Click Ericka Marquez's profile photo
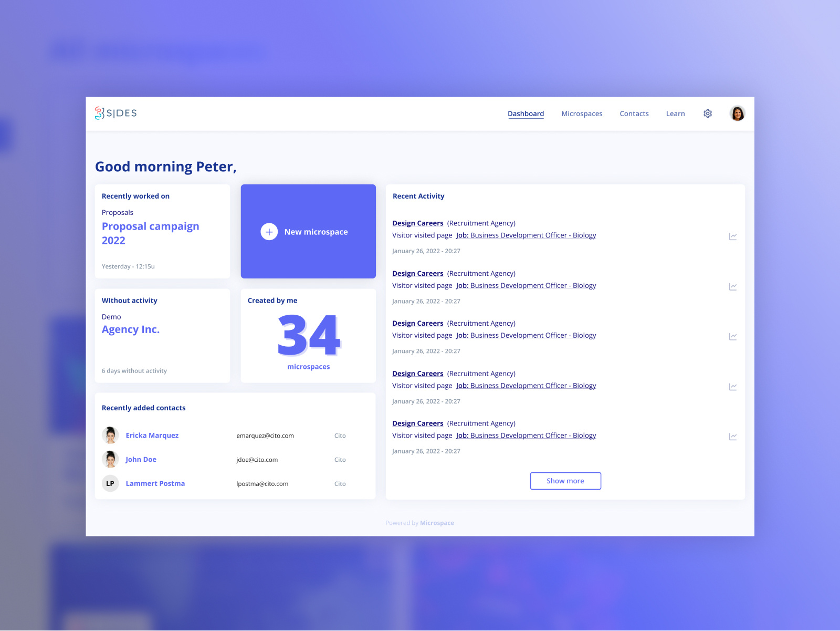 [110, 435]
